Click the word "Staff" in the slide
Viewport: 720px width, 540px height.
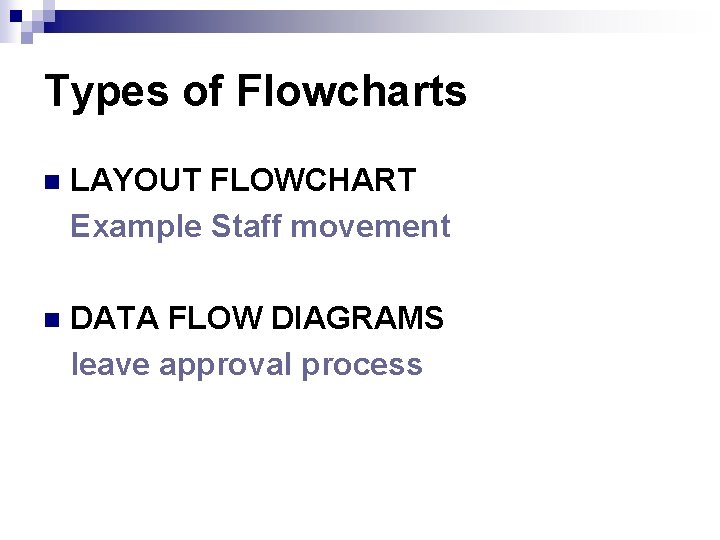click(246, 227)
